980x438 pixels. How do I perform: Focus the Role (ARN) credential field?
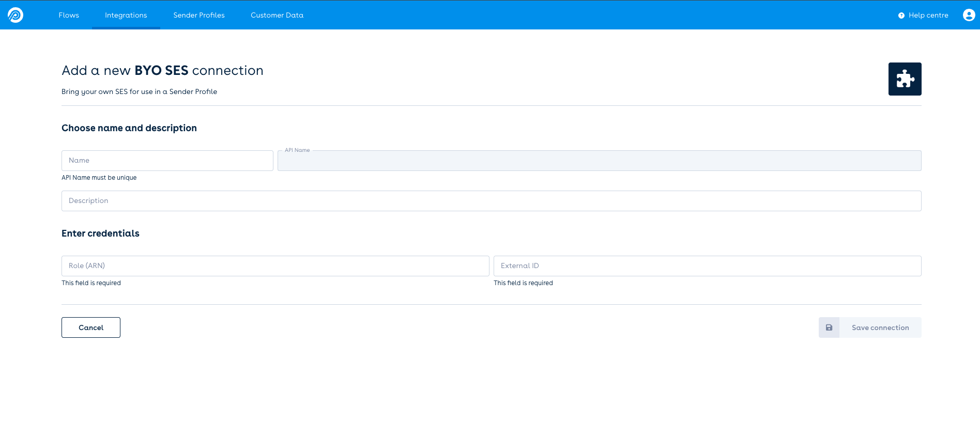(275, 266)
